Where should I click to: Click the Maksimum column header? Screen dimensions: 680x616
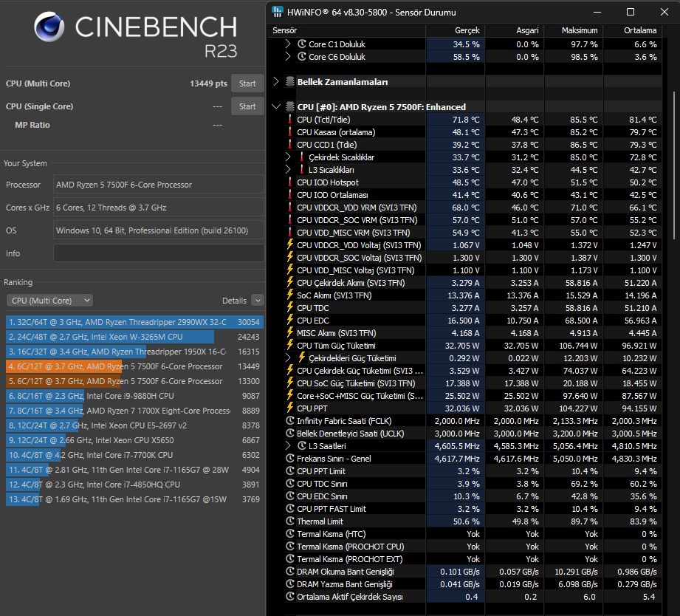[x=580, y=30]
